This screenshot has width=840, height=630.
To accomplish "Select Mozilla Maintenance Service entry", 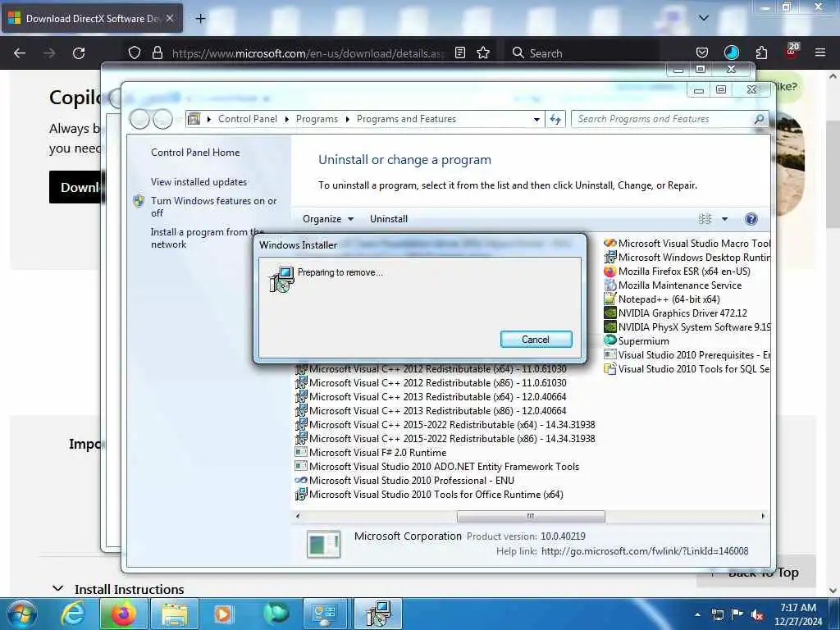I will point(673,285).
